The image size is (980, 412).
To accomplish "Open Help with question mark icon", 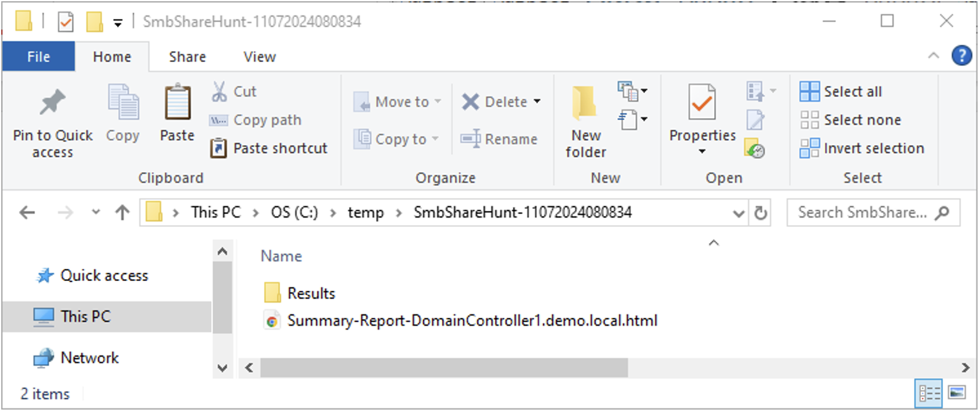I will tap(962, 55).
